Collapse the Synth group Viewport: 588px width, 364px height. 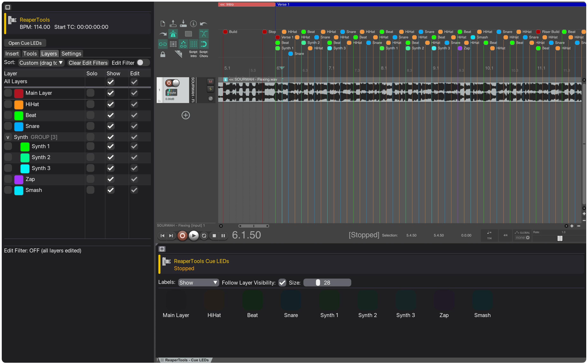(8, 137)
